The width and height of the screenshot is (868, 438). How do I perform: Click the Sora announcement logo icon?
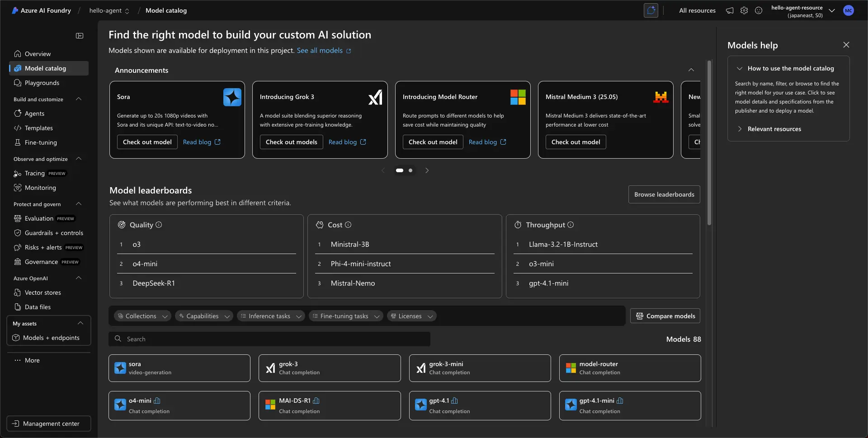coord(232,97)
